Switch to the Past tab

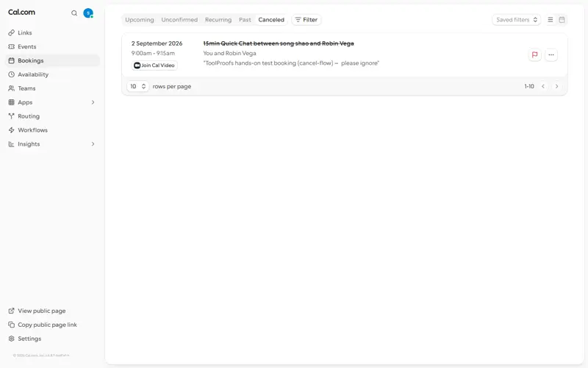click(245, 20)
